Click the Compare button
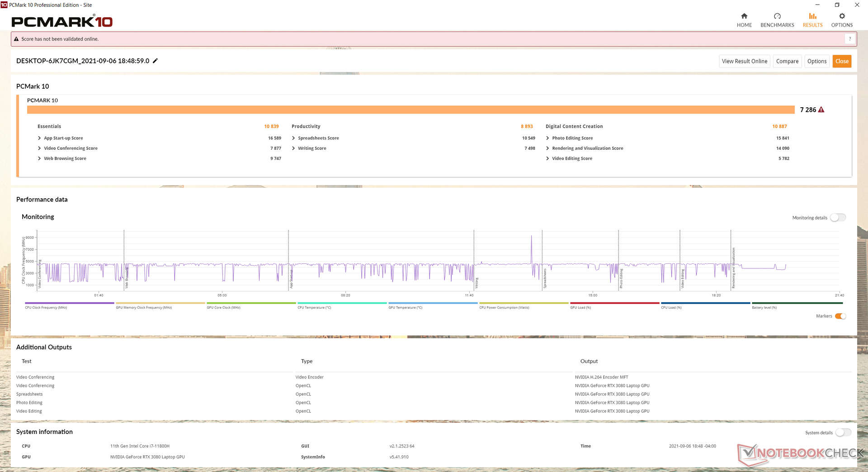The height and width of the screenshot is (472, 868). click(x=787, y=61)
